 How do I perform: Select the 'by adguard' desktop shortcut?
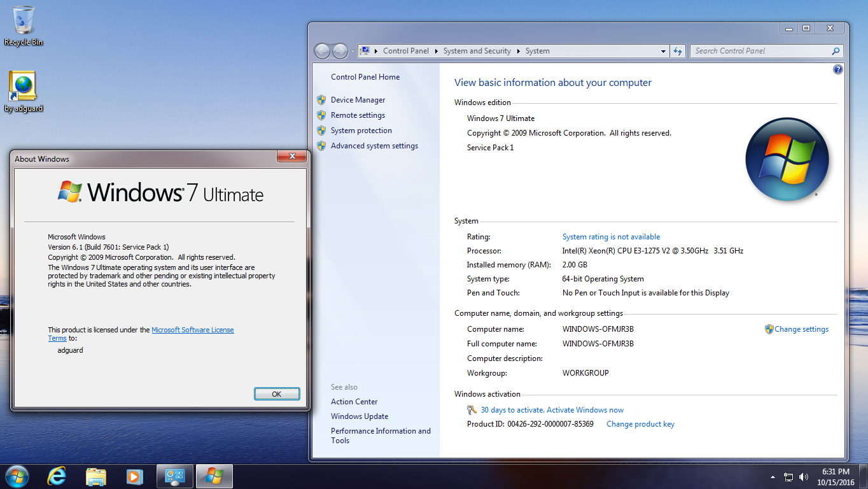[x=24, y=92]
